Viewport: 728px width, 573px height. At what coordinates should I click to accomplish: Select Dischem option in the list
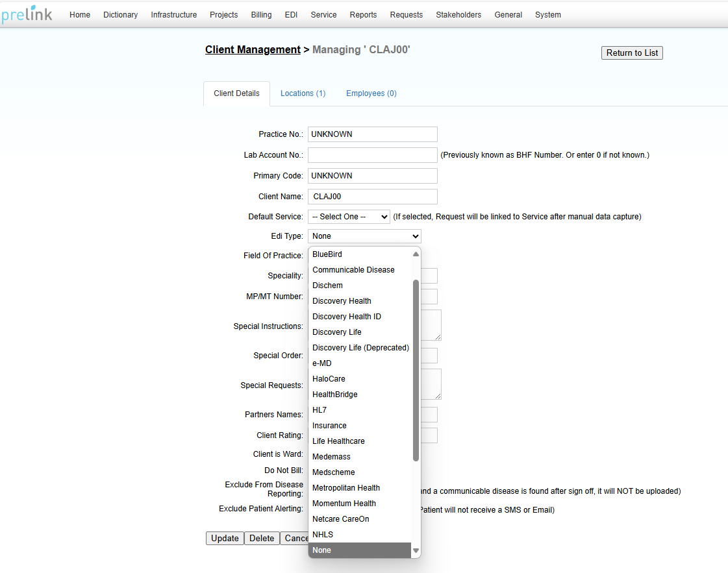coord(360,286)
